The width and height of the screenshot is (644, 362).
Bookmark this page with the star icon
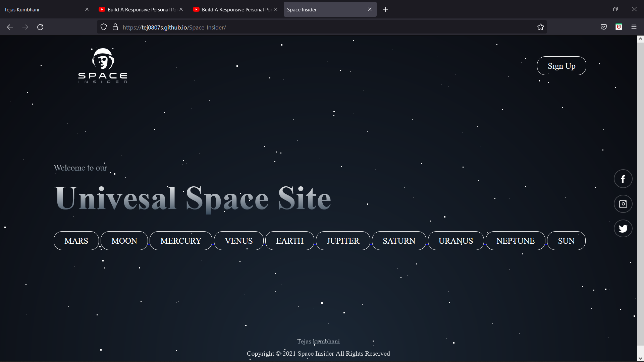540,27
